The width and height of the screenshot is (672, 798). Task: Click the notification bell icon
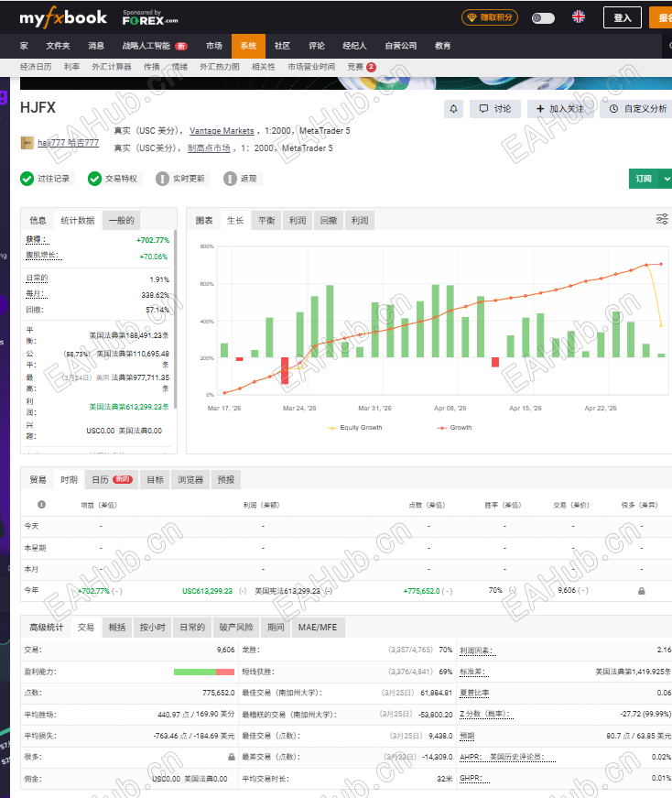pyautogui.click(x=453, y=108)
